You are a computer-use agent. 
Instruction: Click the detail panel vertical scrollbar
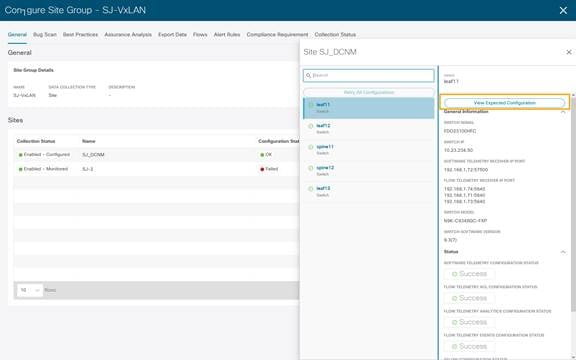coord(573,204)
